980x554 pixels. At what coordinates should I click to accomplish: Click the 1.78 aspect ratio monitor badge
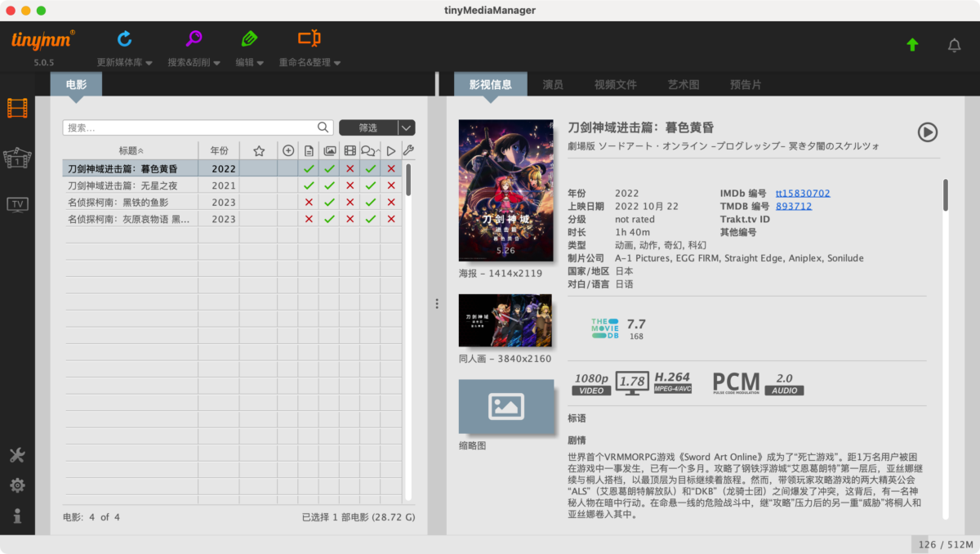(632, 384)
